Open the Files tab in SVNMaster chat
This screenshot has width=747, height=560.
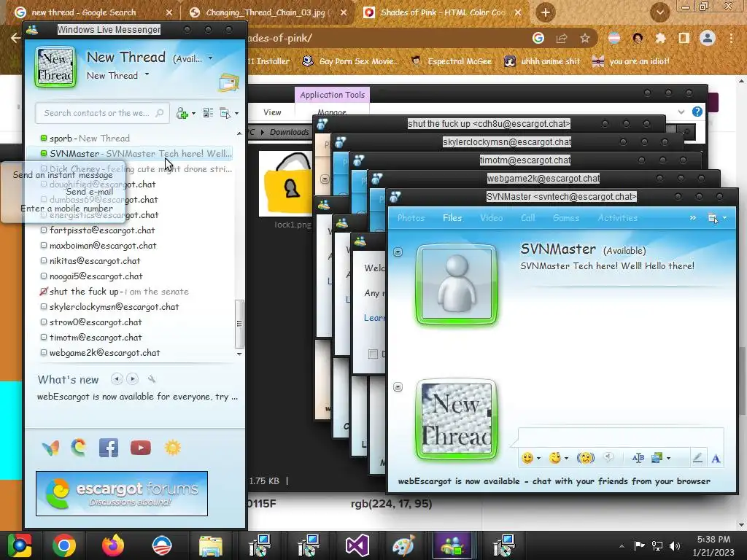(452, 217)
